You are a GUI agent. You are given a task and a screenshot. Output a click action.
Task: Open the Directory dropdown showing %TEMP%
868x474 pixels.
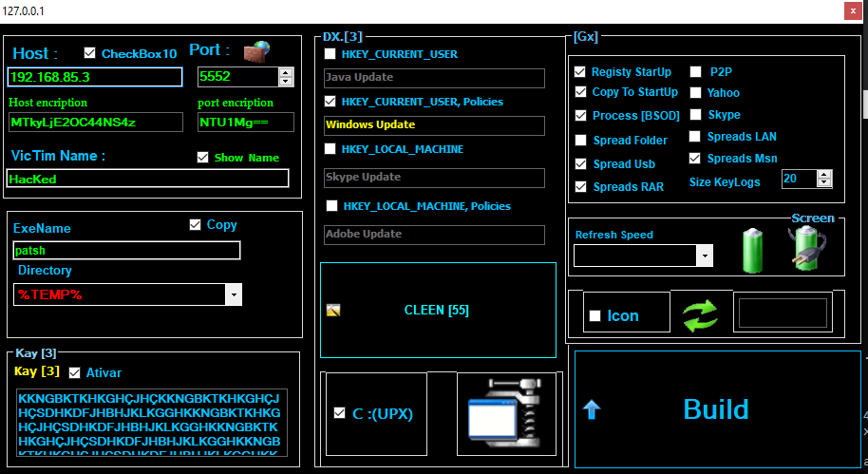[234, 295]
